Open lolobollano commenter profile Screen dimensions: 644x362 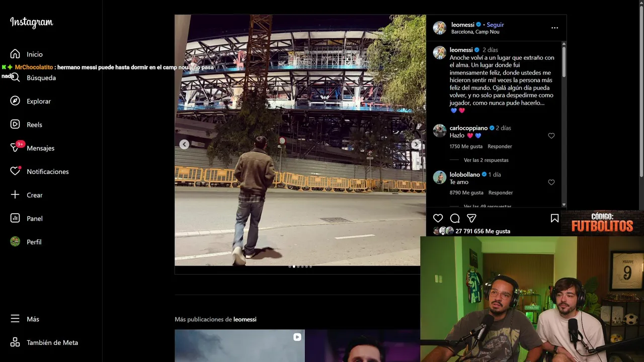pyautogui.click(x=465, y=174)
